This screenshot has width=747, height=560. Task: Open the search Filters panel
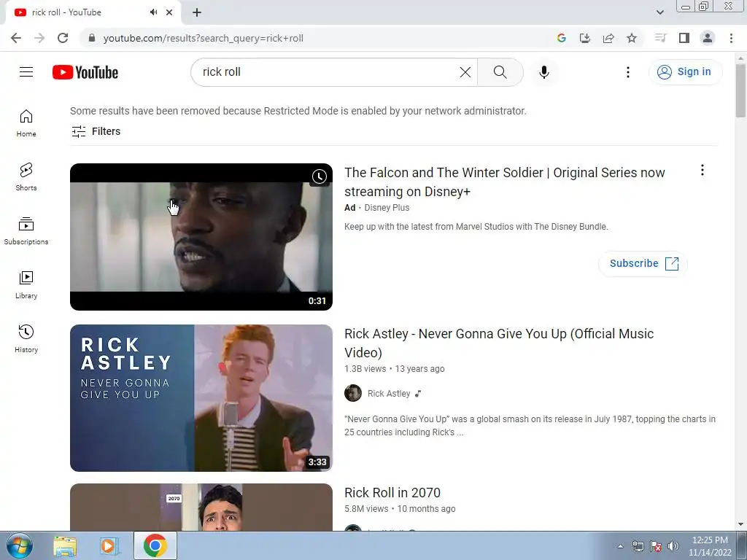tap(96, 131)
